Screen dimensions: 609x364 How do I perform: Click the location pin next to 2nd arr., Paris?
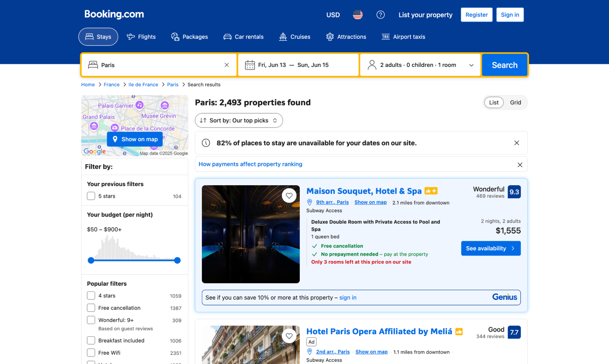pyautogui.click(x=310, y=352)
